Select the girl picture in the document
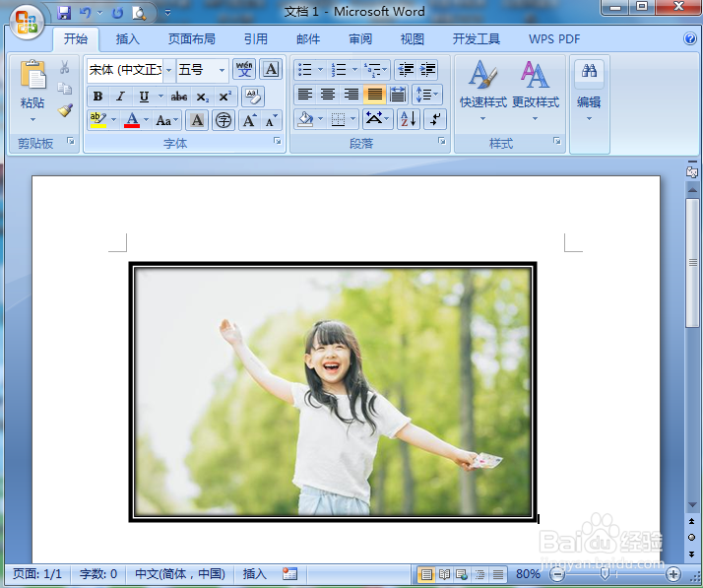This screenshot has width=703, height=588. (x=333, y=392)
